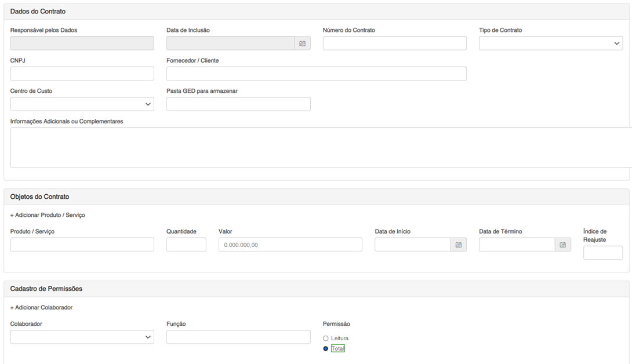Expand the Tipo de Contrato dropdown

pyautogui.click(x=550, y=43)
